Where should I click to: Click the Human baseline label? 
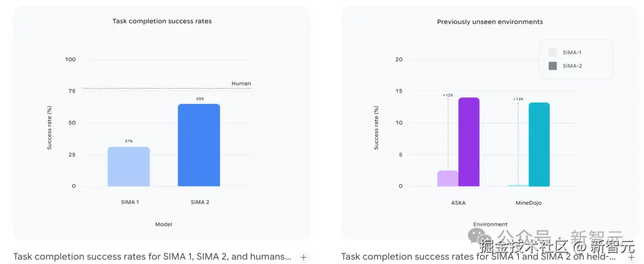click(241, 84)
